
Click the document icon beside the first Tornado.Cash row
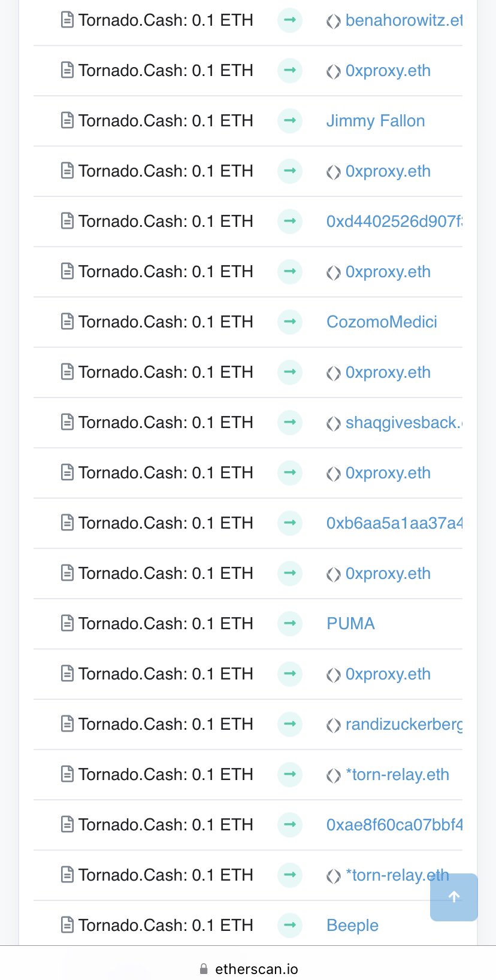coord(67,20)
